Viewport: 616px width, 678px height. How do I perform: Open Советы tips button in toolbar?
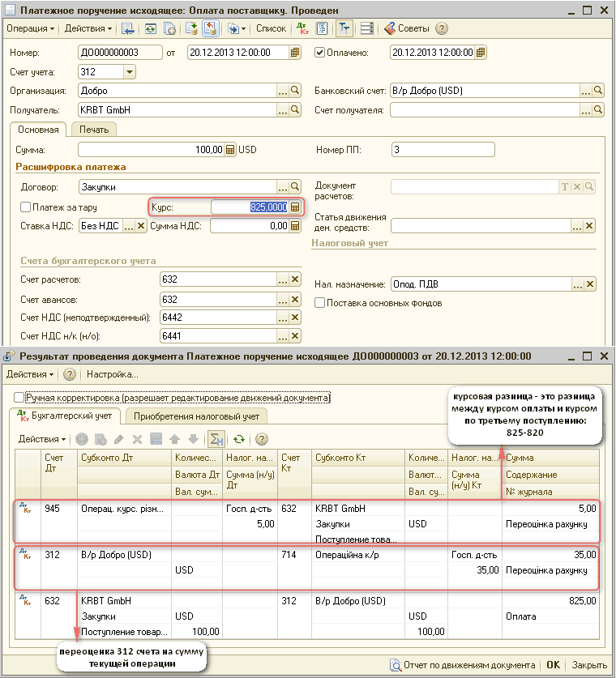point(407,28)
